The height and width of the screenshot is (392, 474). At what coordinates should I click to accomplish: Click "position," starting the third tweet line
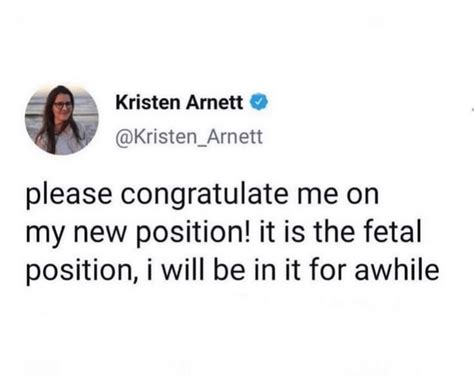pos(82,272)
